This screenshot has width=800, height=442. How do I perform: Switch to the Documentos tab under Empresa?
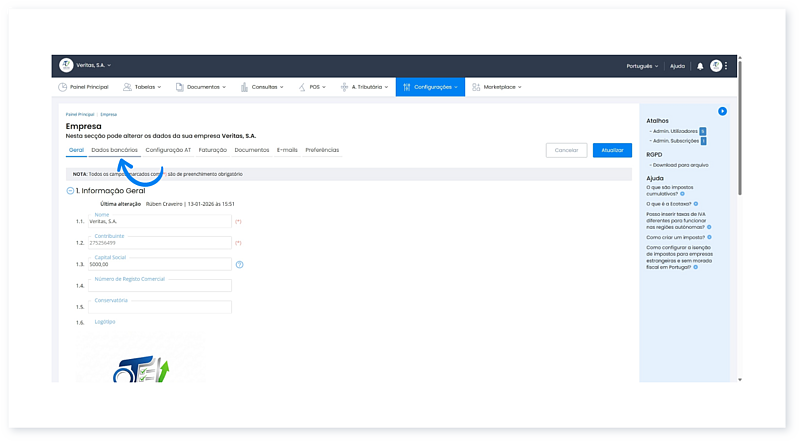point(252,150)
